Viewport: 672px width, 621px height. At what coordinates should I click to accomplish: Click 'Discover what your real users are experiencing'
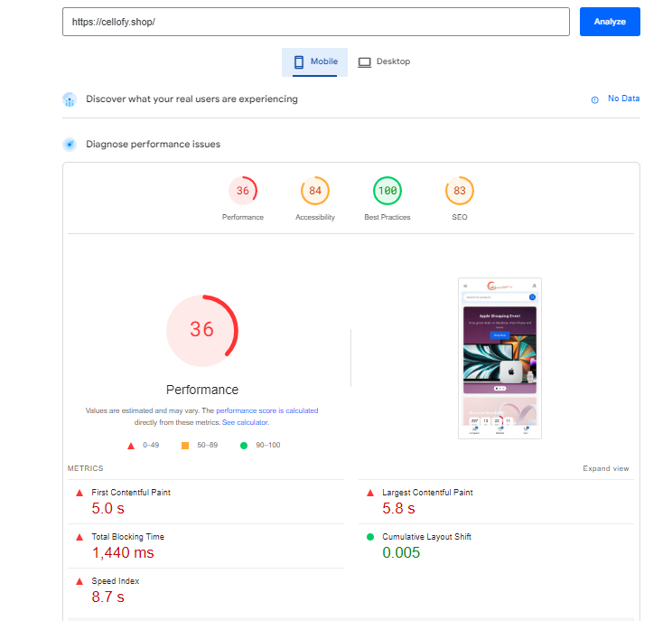pos(191,99)
